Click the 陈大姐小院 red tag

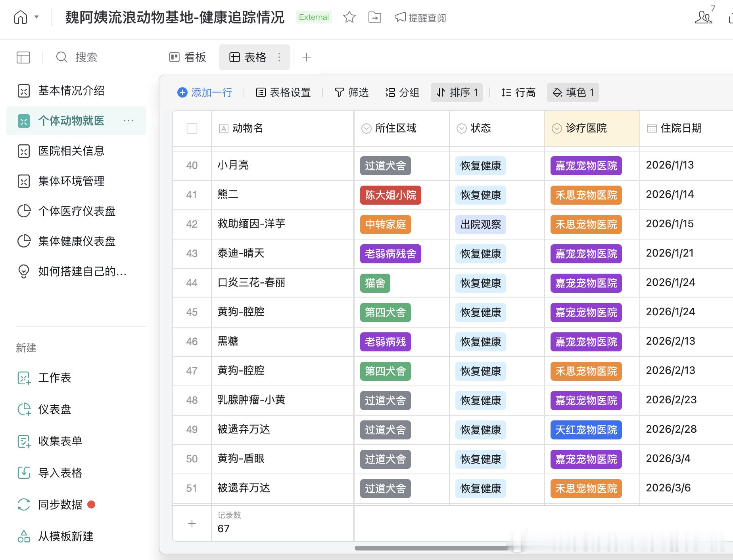point(391,195)
